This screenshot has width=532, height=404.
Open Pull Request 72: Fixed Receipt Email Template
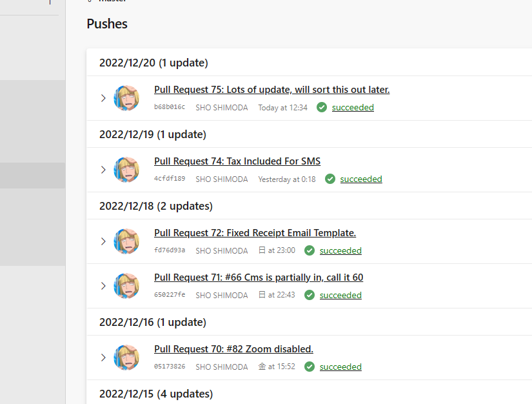coord(255,232)
